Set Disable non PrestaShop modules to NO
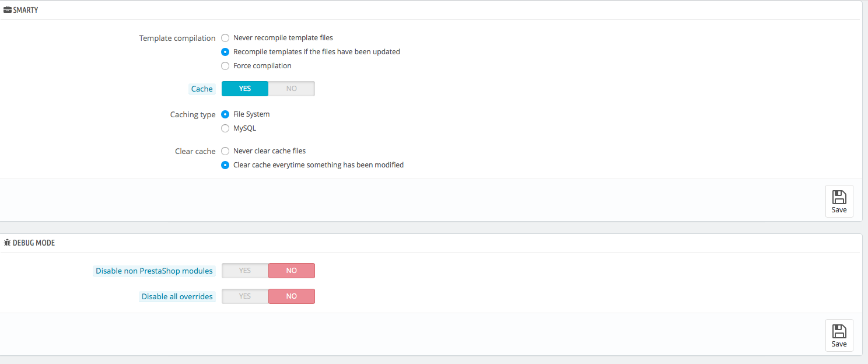 (x=292, y=271)
